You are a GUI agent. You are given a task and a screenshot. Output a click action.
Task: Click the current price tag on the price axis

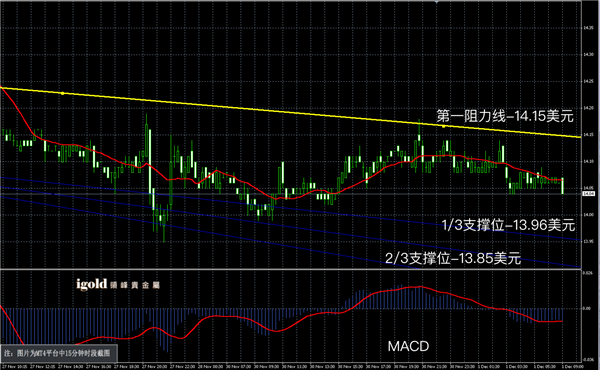click(x=589, y=194)
